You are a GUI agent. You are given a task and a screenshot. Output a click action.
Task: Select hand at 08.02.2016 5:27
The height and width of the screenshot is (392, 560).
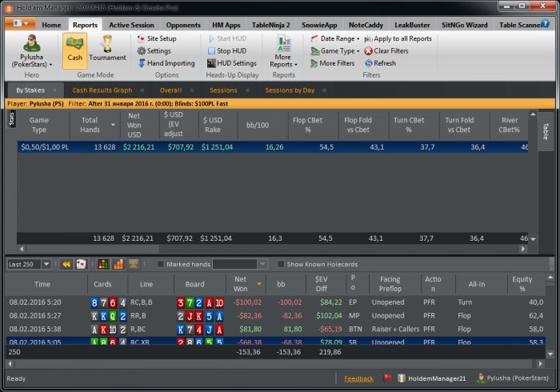pos(276,316)
